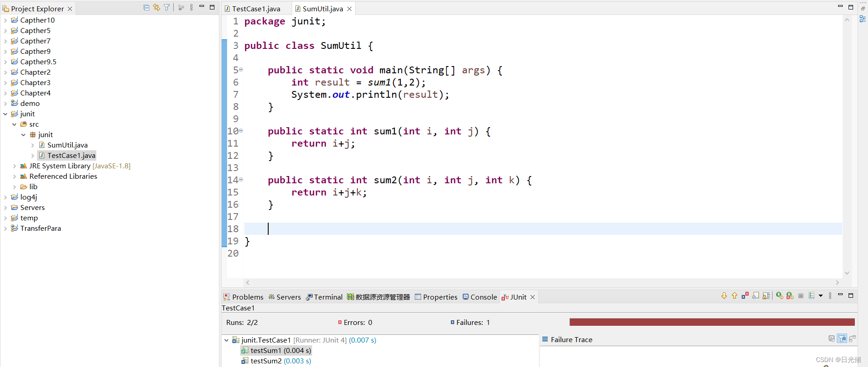Open the Properties tab
Viewport: 868px width, 367px height.
(x=436, y=297)
